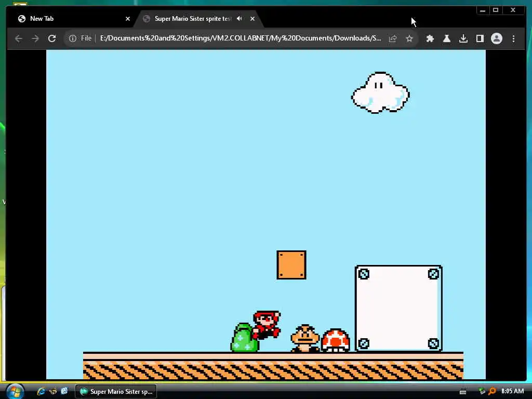Open the Downloads tray icon
The image size is (532, 399).
463,38
